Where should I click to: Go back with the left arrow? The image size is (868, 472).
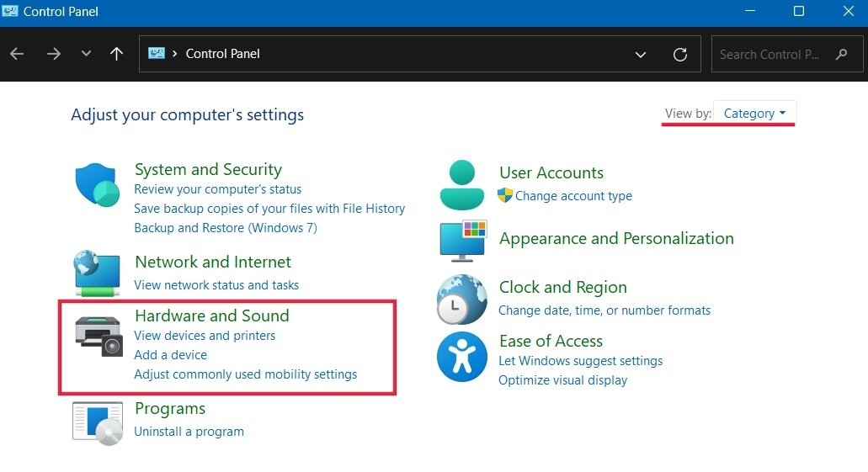pyautogui.click(x=17, y=54)
